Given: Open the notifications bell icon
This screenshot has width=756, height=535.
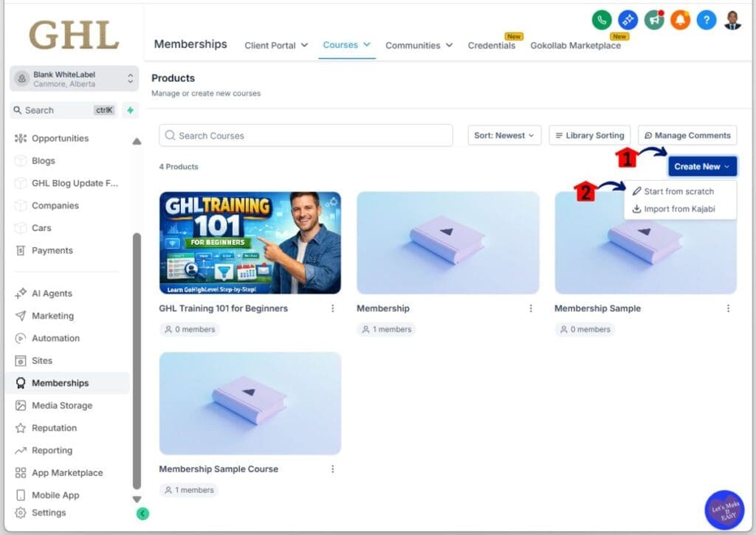Looking at the screenshot, I should click(x=680, y=20).
